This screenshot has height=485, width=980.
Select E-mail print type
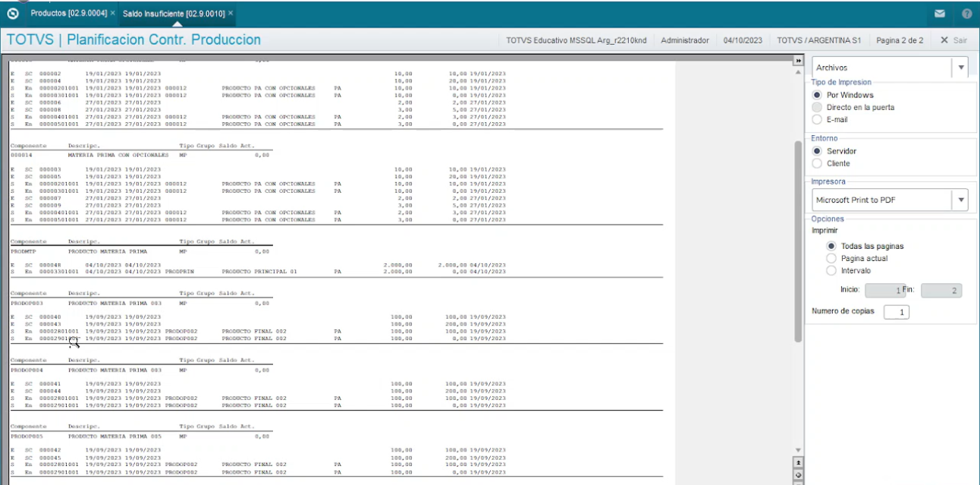pos(830,119)
